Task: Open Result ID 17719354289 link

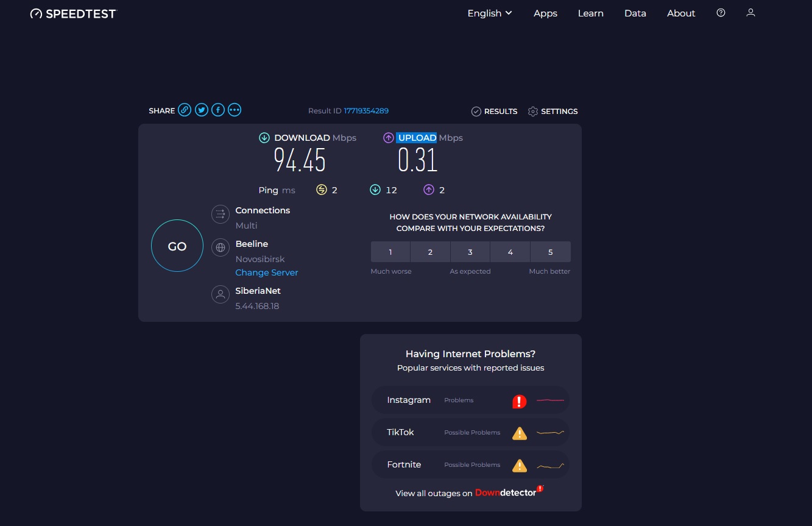Action: point(366,111)
